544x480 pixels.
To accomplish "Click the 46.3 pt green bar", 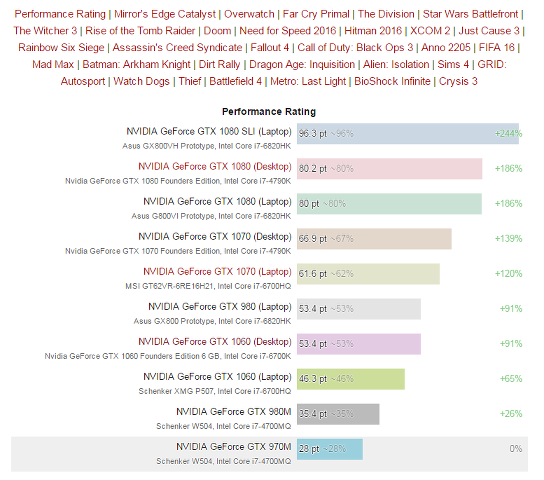I will [351, 379].
